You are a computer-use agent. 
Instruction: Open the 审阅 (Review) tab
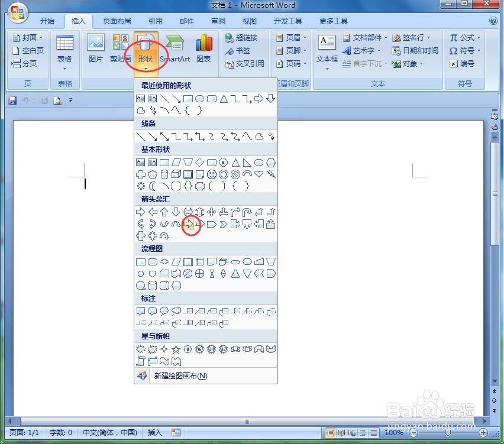[x=218, y=21]
